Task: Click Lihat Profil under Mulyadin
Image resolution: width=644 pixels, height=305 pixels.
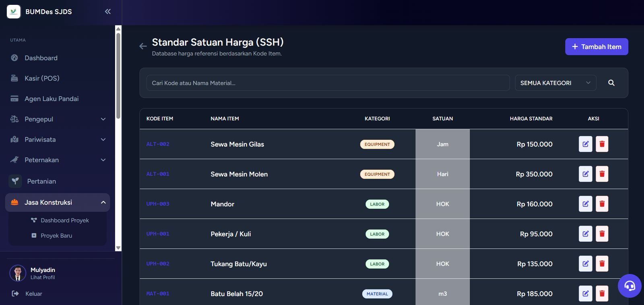Action: (x=43, y=278)
